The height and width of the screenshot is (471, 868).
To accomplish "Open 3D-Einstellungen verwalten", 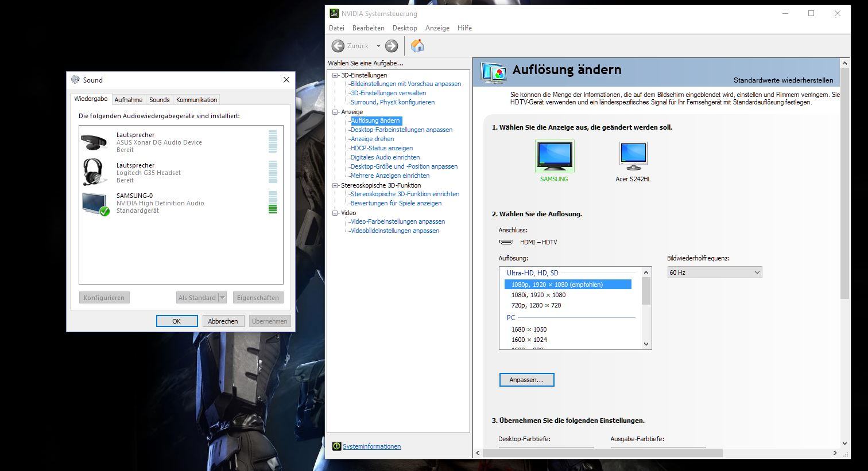I will coord(389,93).
